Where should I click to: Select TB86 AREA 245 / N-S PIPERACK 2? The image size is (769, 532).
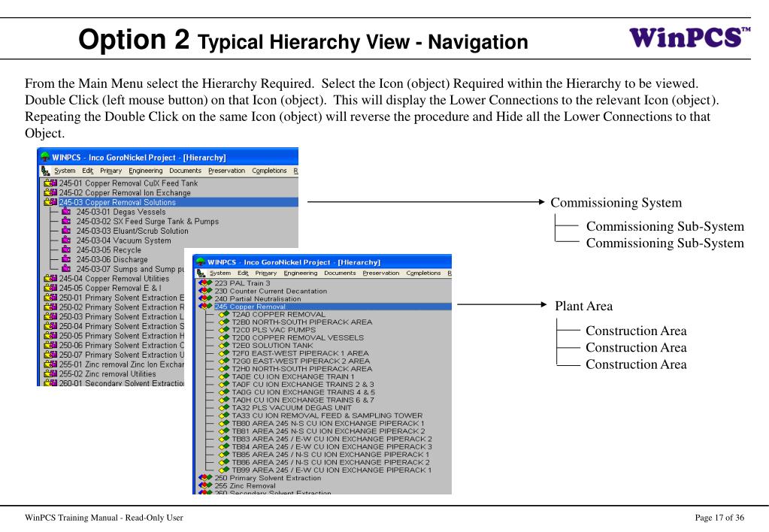tap(331, 462)
